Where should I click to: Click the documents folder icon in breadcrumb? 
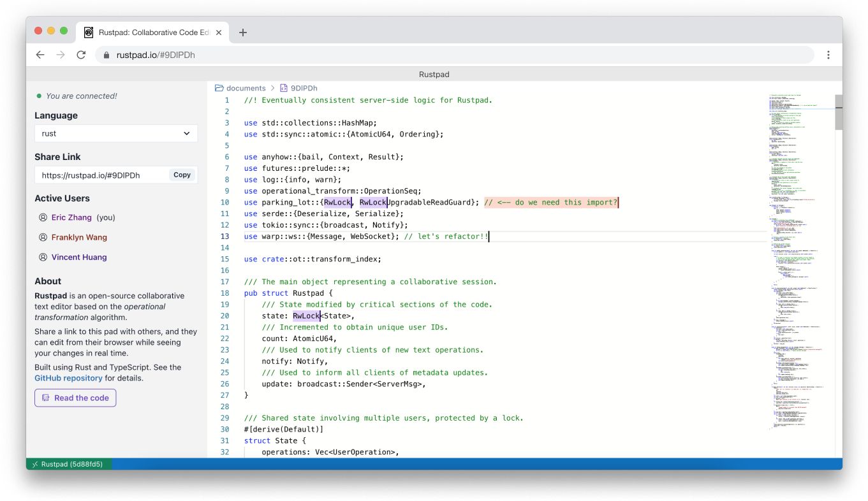[x=220, y=87]
